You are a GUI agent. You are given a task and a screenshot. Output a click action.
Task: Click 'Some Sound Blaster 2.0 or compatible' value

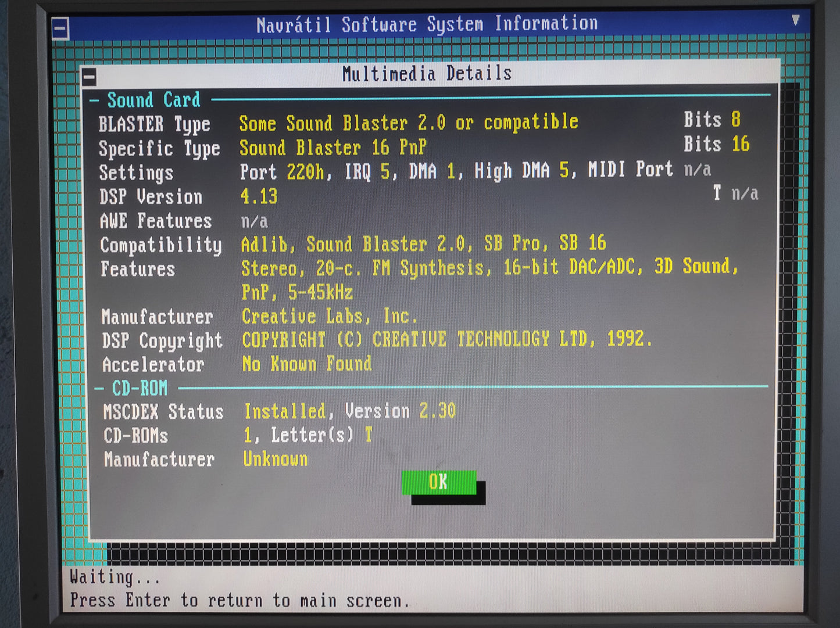(409, 123)
